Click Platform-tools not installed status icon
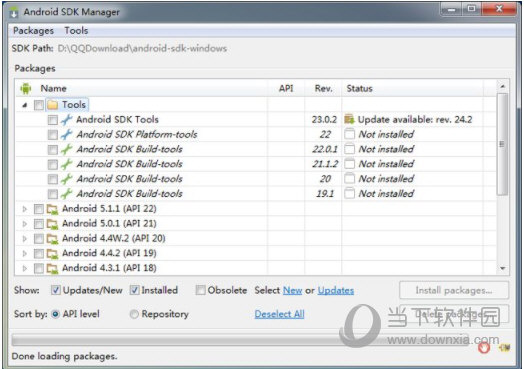 coord(350,134)
